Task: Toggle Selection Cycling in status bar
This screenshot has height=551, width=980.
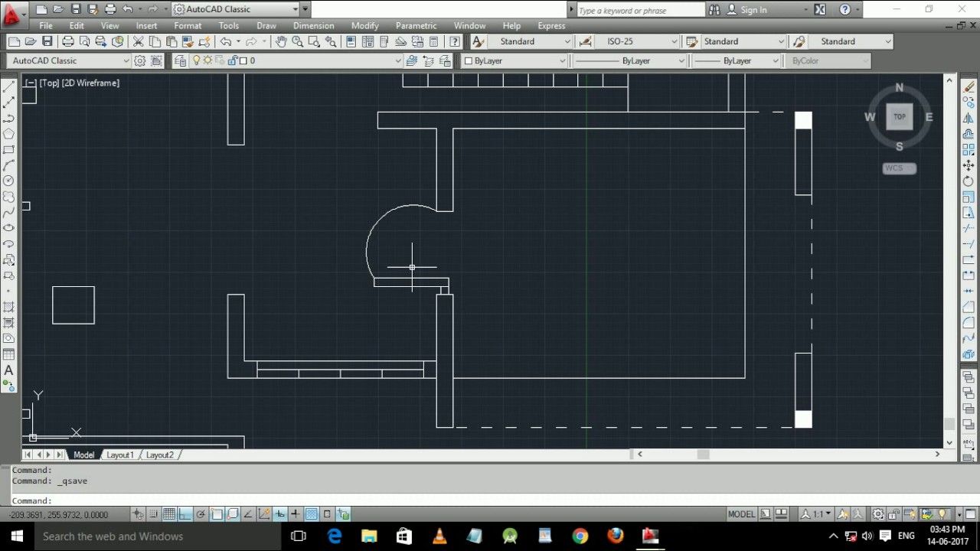Action: coord(343,514)
